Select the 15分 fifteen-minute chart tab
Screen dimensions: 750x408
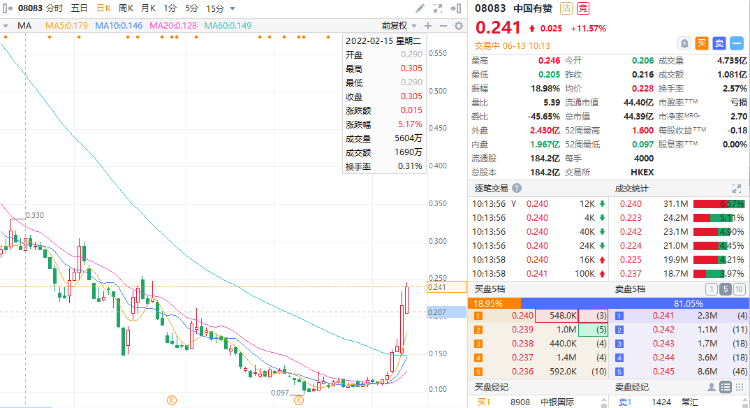point(215,8)
